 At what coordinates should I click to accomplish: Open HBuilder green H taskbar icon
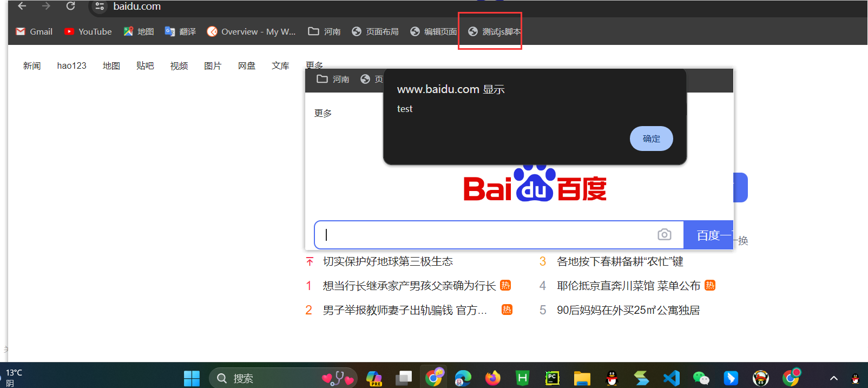point(522,378)
